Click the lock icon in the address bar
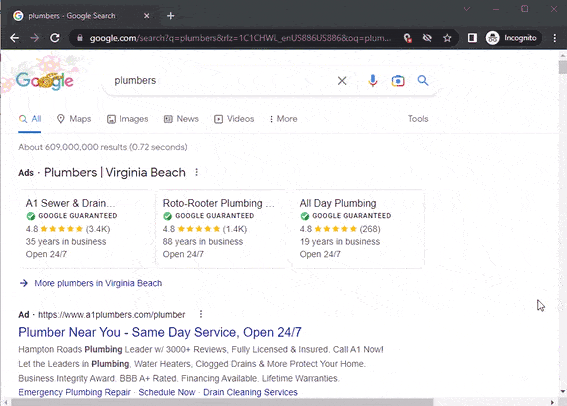The image size is (567, 406). coord(80,38)
